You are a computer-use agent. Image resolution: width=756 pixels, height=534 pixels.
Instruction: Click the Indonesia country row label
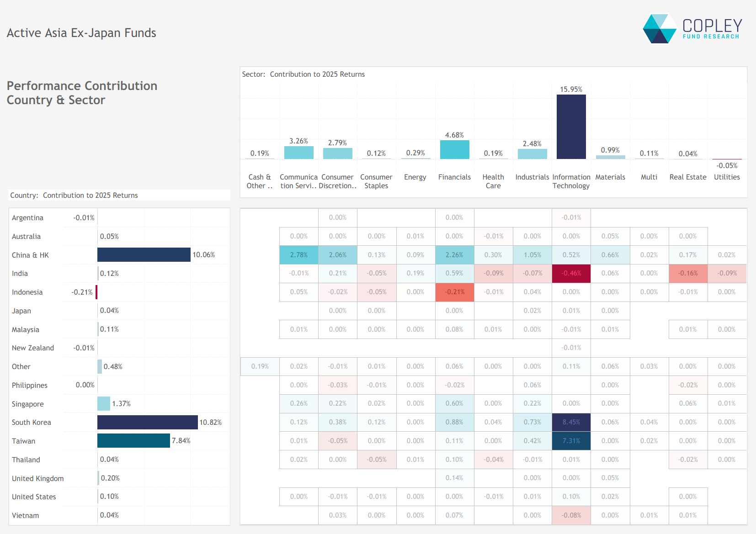[27, 292]
